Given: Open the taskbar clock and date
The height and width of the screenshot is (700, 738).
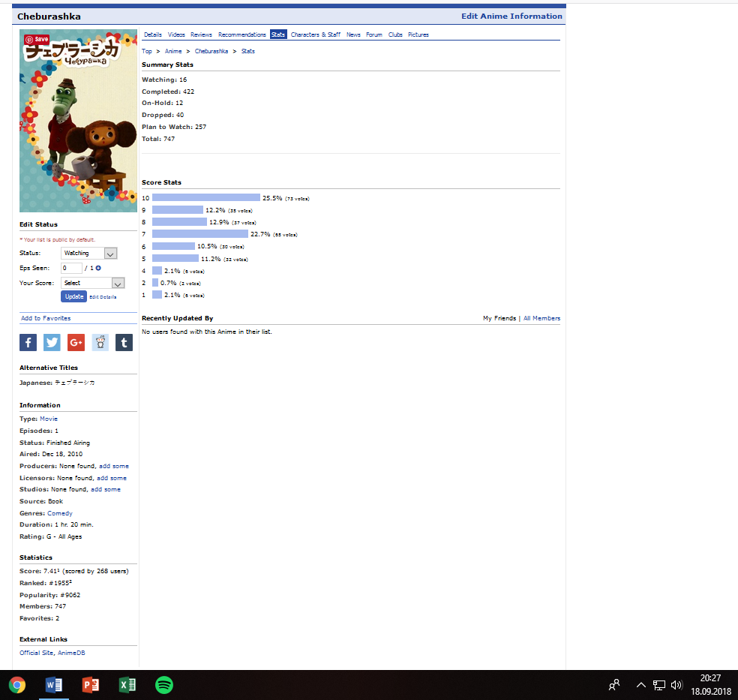Looking at the screenshot, I should 711,685.
